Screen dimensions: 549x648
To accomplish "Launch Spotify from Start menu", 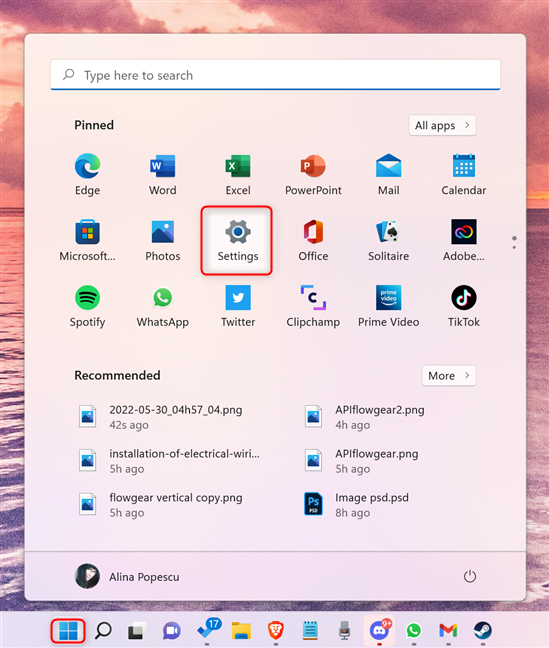I will (87, 306).
